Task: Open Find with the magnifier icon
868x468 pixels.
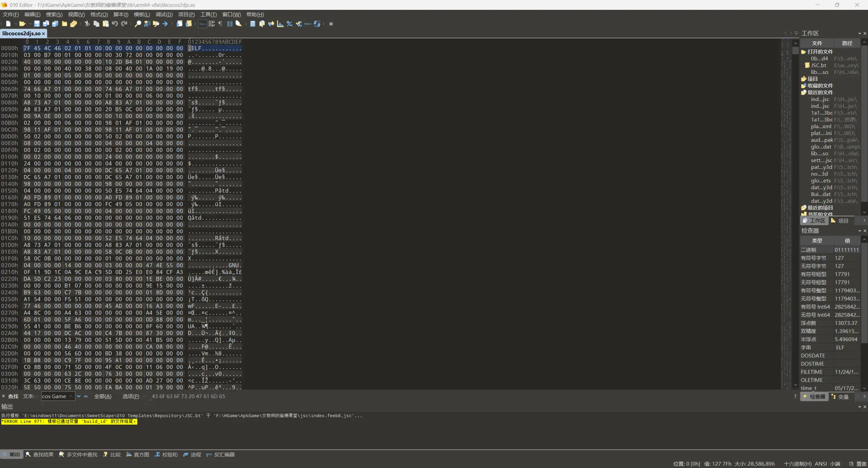Action: [x=138, y=24]
